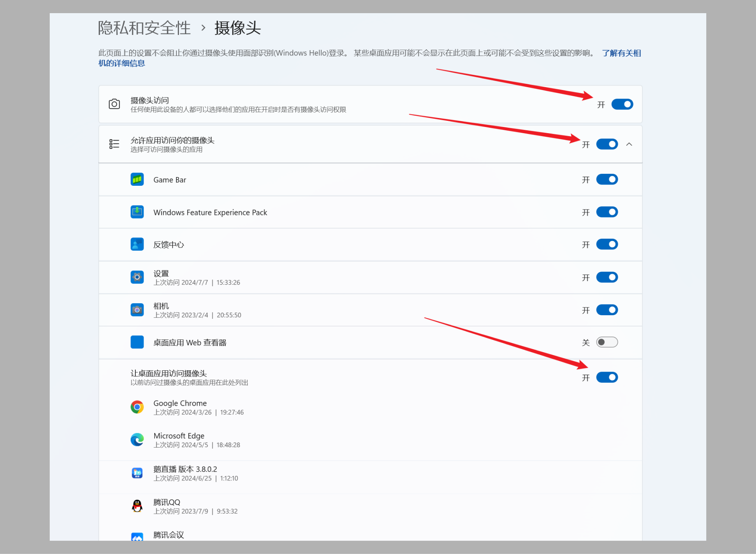Image resolution: width=756 pixels, height=554 pixels.
Task: Click the Google Chrome icon
Action: tap(137, 407)
